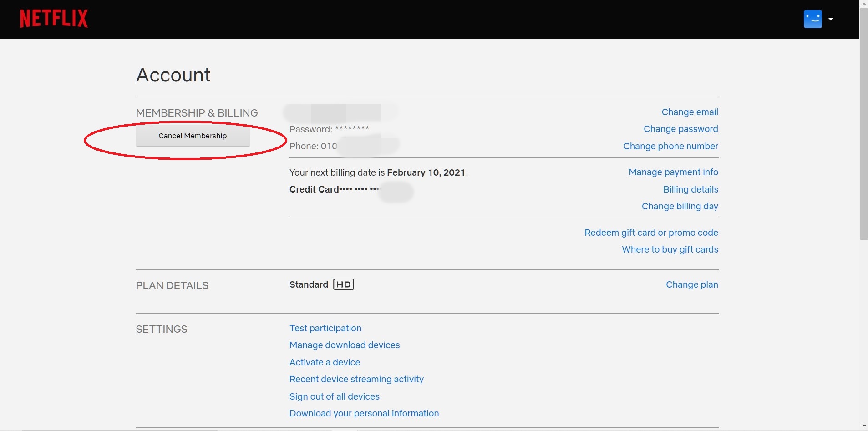This screenshot has width=868, height=431.
Task: Click the scrollbar down arrow
Action: [863, 426]
